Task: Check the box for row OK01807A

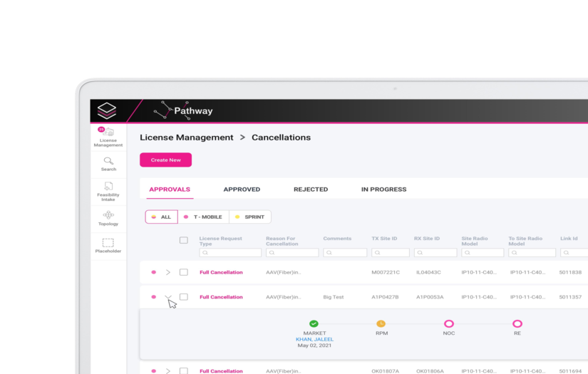Action: pyautogui.click(x=184, y=370)
